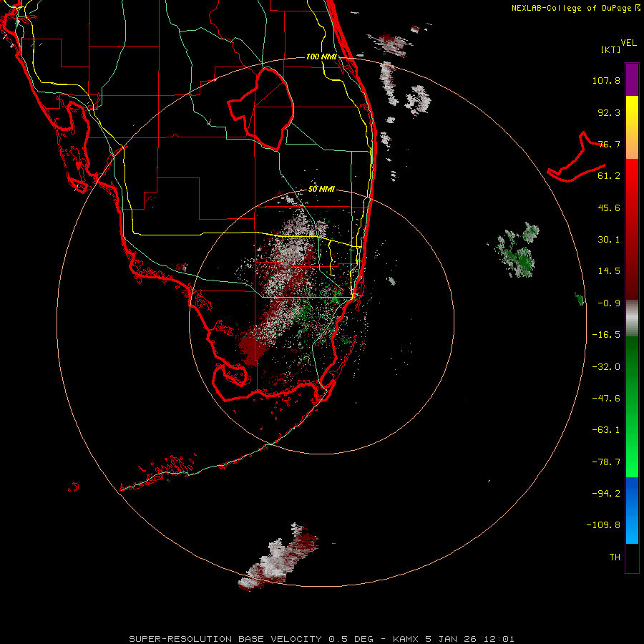Click the [KT] units label
The height and width of the screenshot is (644, 644).
(610, 49)
